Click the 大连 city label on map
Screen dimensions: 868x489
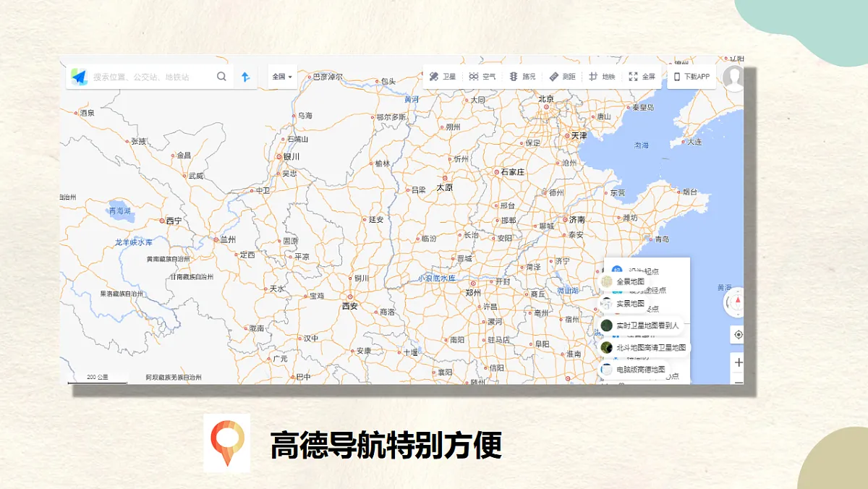694,142
